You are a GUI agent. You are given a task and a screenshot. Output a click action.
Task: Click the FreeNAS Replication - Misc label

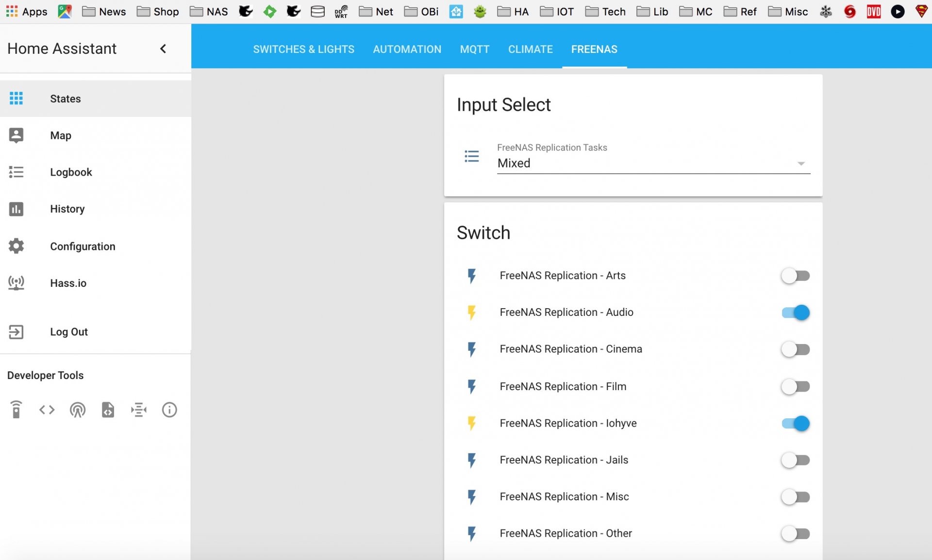565,496
